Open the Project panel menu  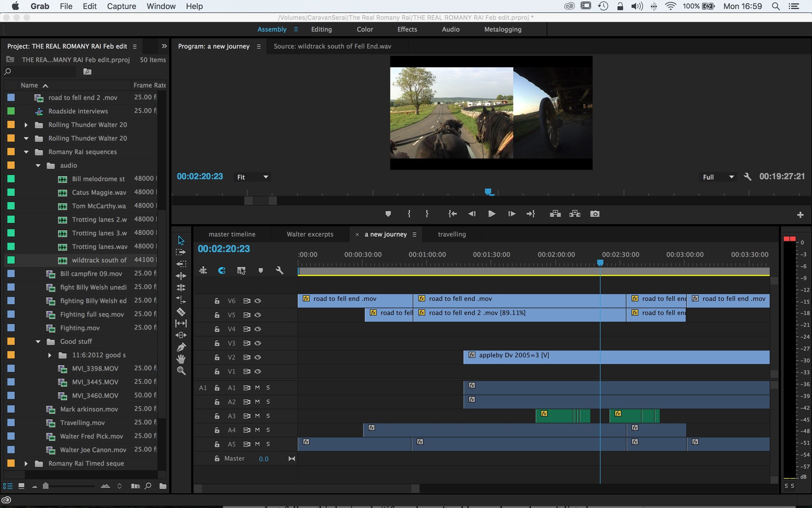(134, 46)
